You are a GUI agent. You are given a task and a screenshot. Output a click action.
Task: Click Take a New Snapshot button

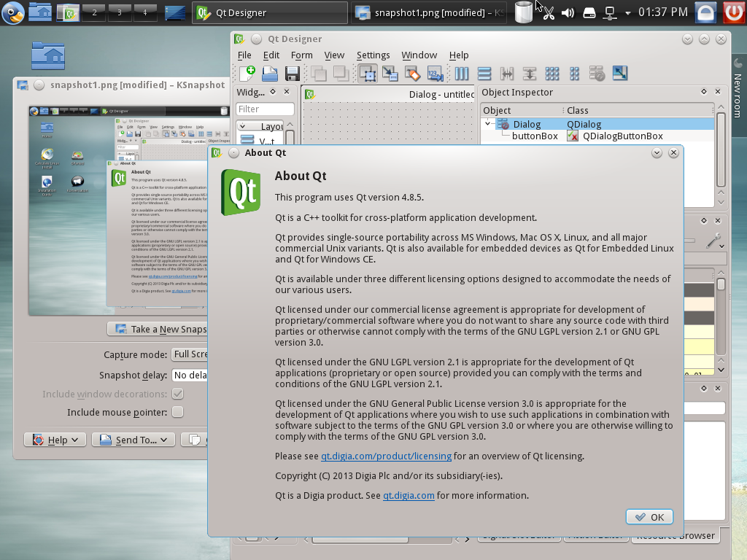158,329
